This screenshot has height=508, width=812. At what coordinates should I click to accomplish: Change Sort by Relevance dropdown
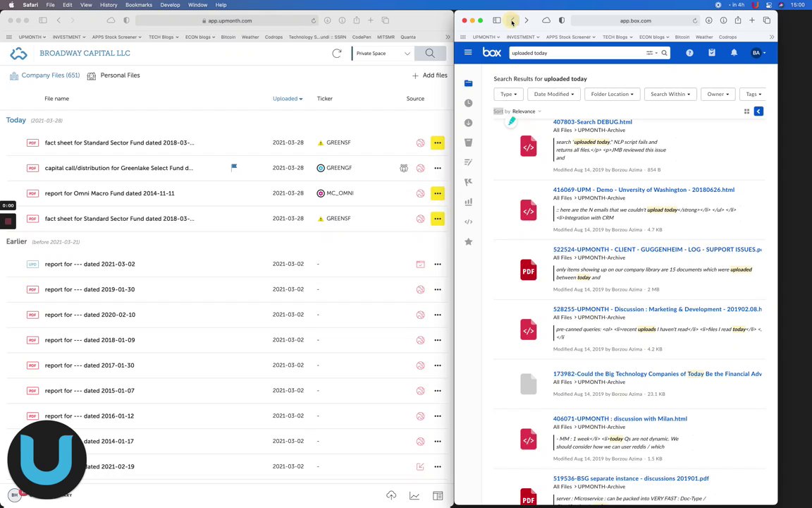[x=527, y=111]
